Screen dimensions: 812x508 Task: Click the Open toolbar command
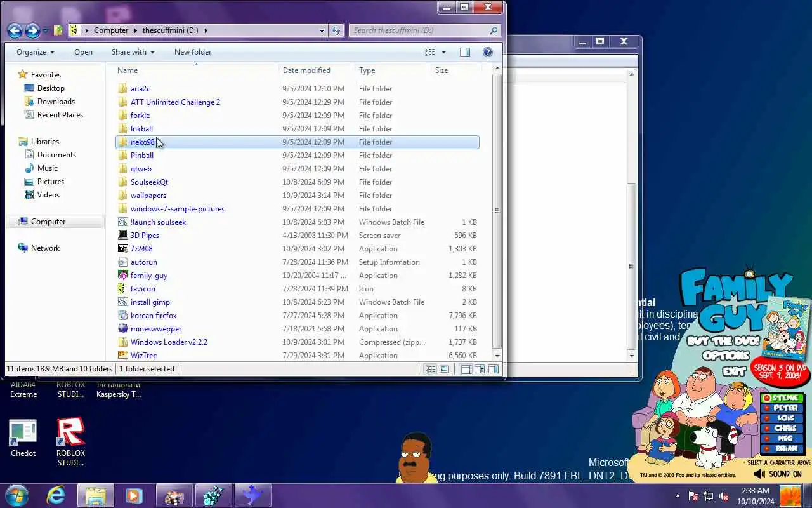coord(83,52)
